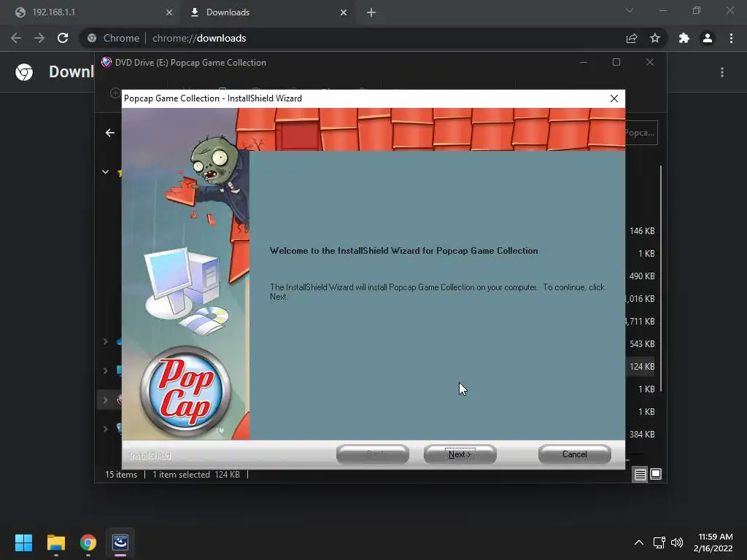Go back in Chrome

coord(16,38)
